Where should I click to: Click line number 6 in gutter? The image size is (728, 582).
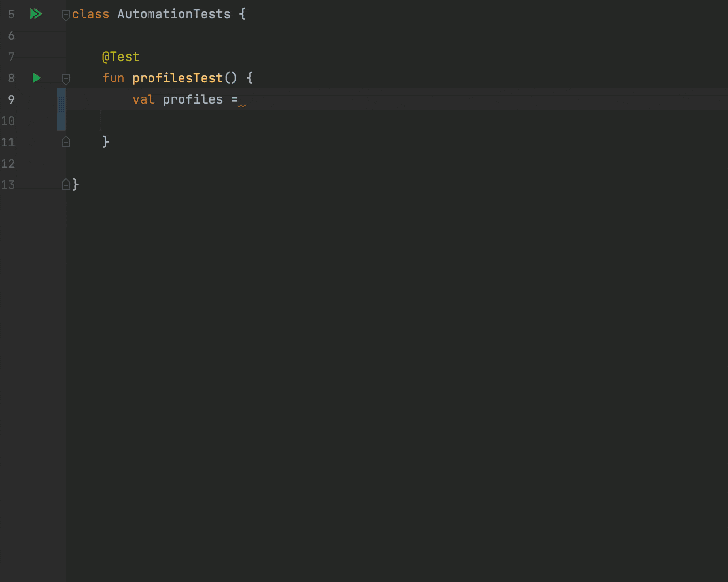tap(11, 35)
